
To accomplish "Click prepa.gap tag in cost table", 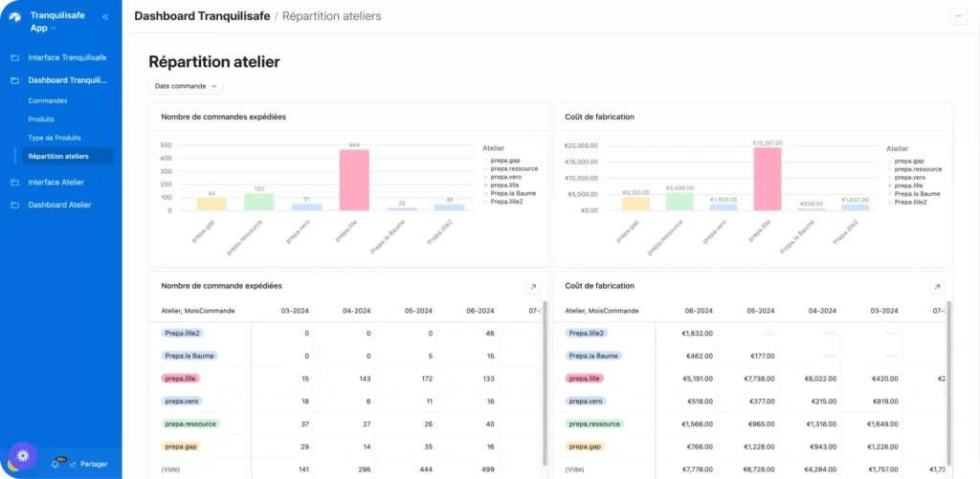I will (x=584, y=446).
